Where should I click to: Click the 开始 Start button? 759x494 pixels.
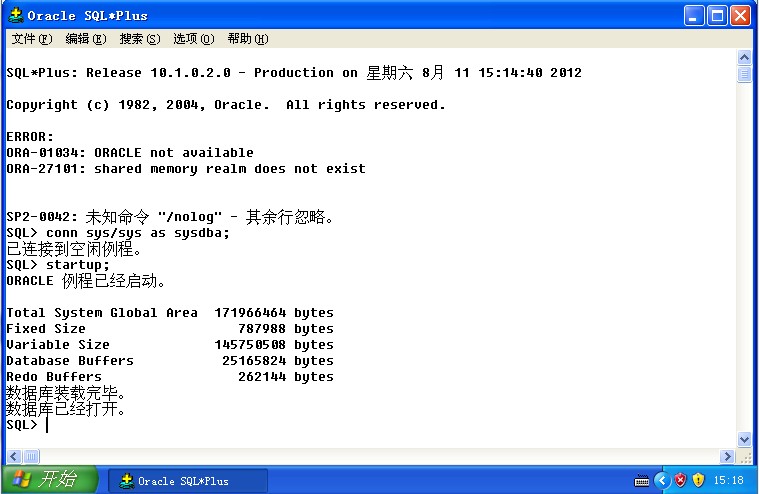click(50, 479)
